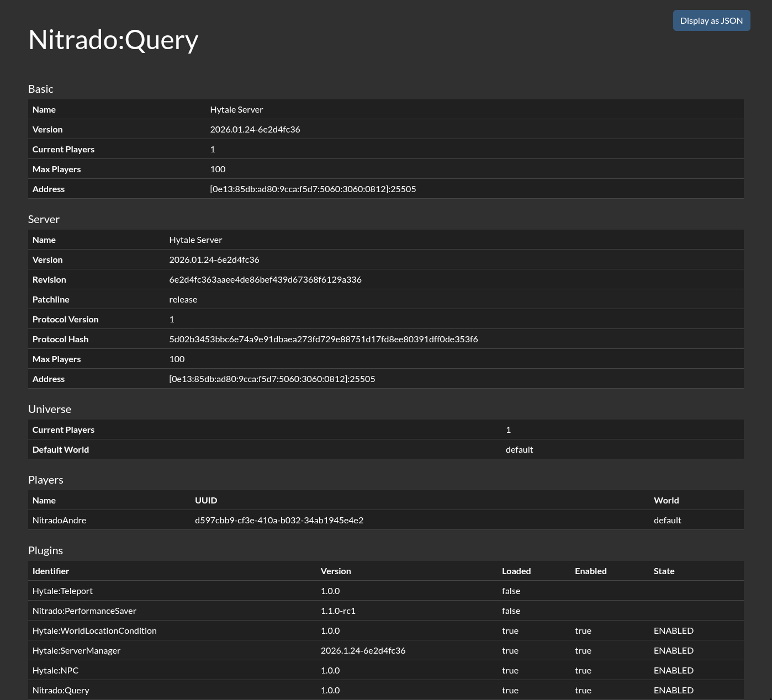Click Hytale Server name in Basic table
This screenshot has height=700, width=772.
[236, 109]
